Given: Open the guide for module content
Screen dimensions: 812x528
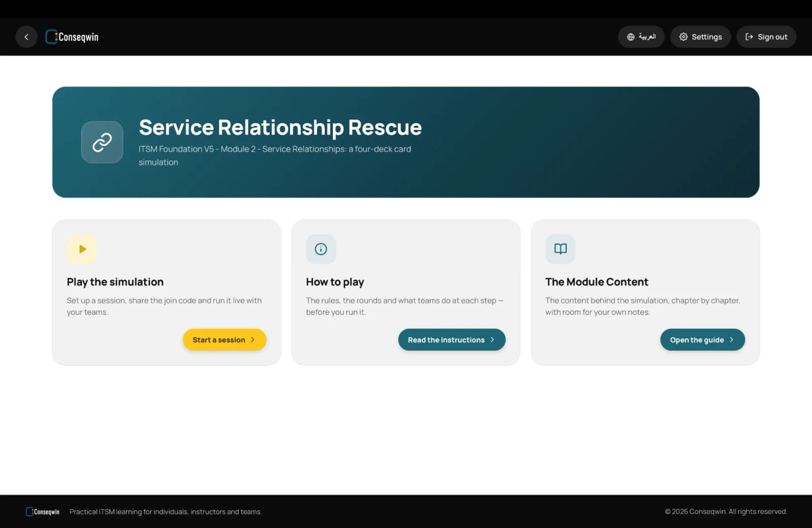Looking at the screenshot, I should pyautogui.click(x=702, y=340).
